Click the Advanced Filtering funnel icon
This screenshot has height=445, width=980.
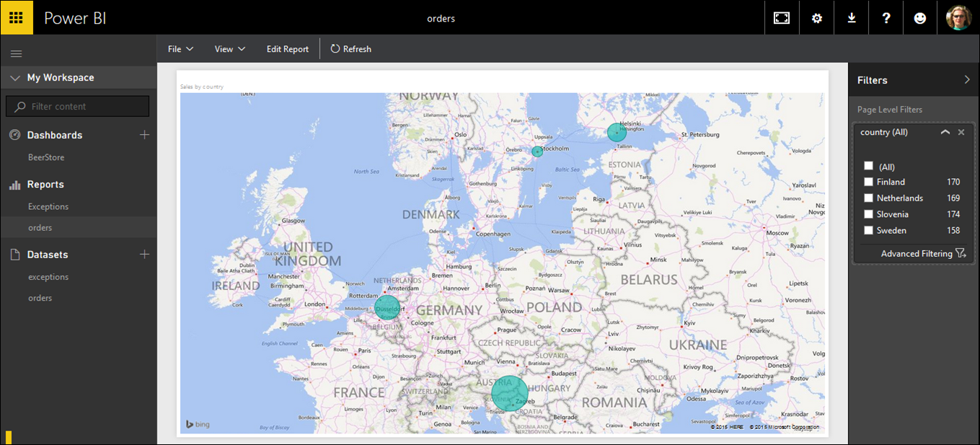tap(961, 253)
